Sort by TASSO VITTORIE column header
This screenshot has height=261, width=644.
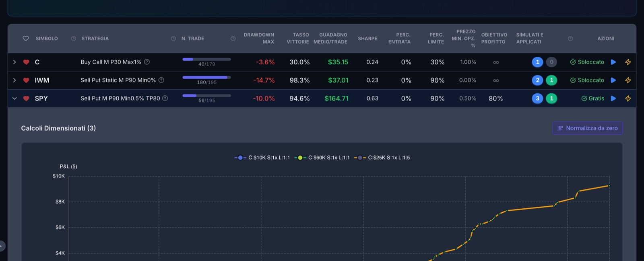[298, 38]
